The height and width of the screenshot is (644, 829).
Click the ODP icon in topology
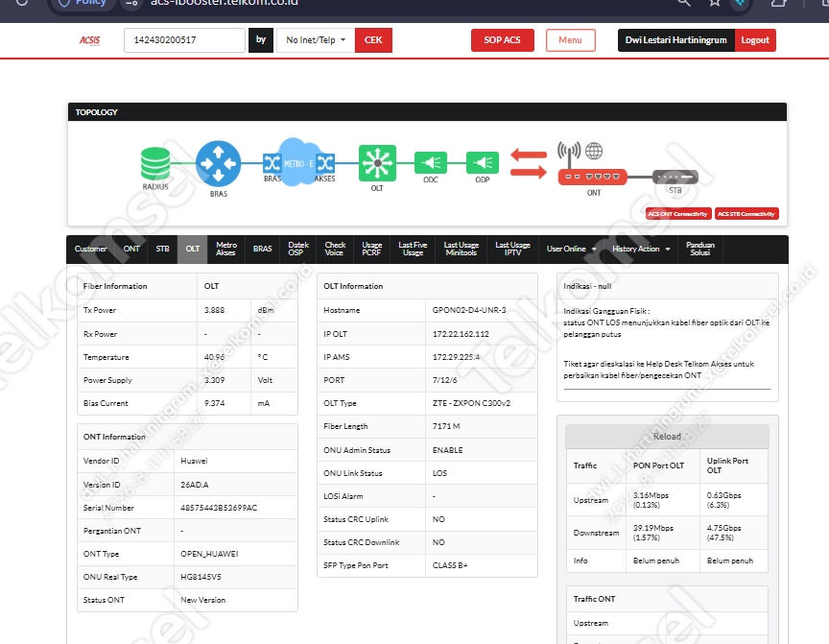tap(483, 163)
